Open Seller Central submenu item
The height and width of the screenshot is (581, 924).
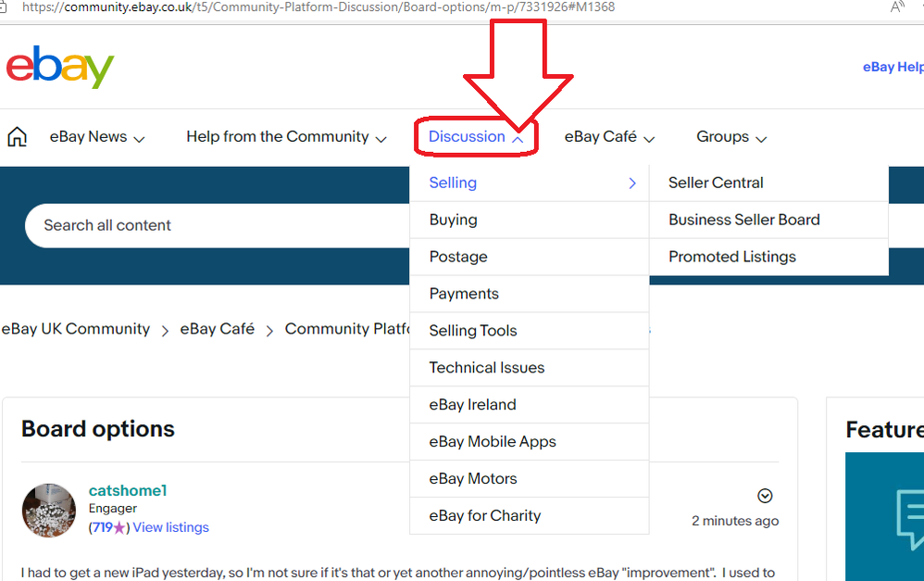coord(769,183)
